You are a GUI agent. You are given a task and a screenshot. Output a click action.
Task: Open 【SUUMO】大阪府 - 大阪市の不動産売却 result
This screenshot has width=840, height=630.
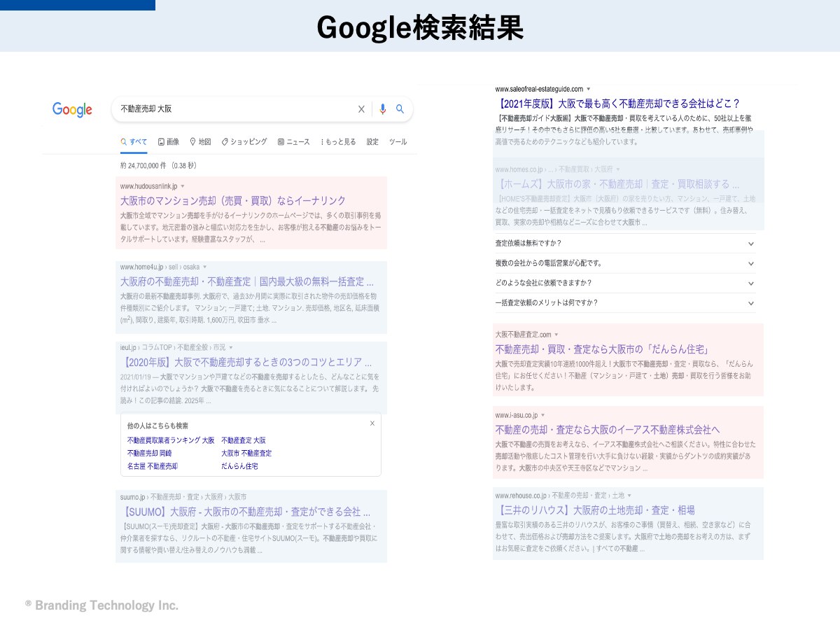point(245,511)
